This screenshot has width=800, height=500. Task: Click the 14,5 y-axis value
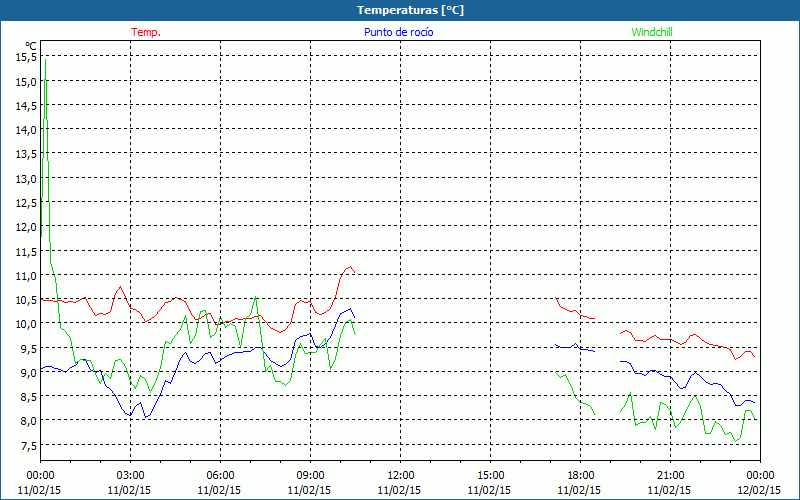coord(26,106)
